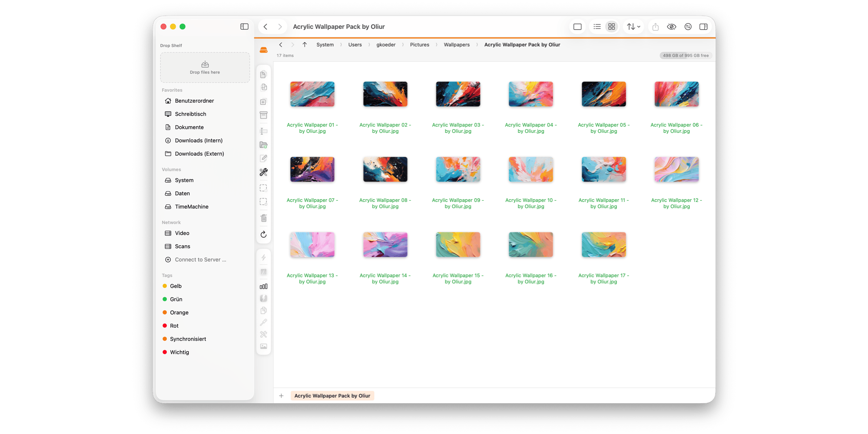The image size is (868, 434).
Task: Click the New Folder icon with green plus
Action: 264,145
